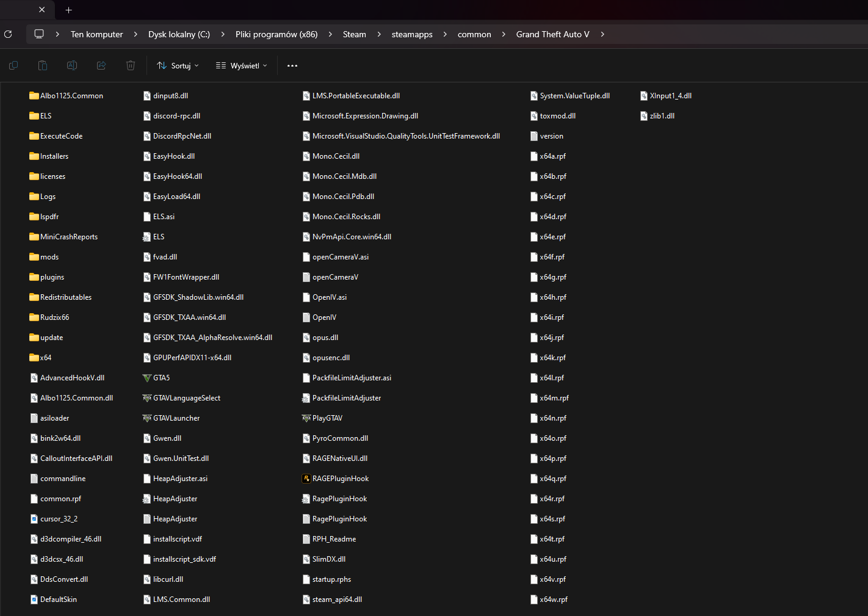This screenshot has height=616, width=868.
Task: Select the lspdfr folder
Action: point(49,217)
